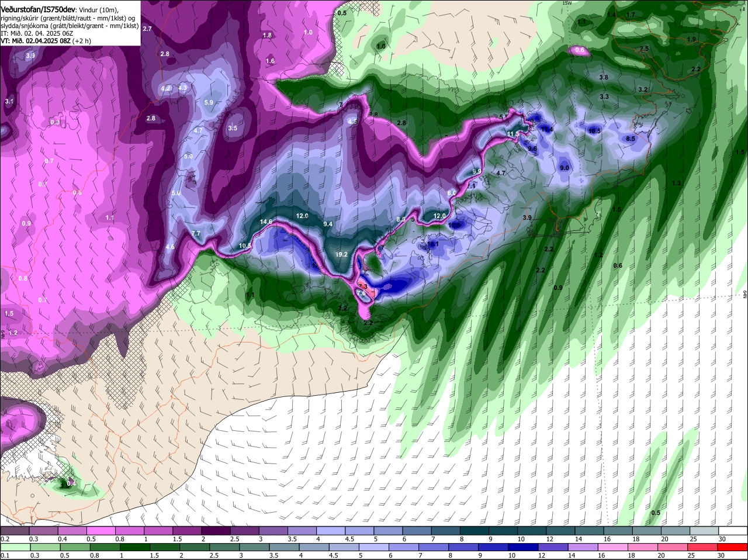The width and height of the screenshot is (748, 560).
Task: Click the 30 label on the upper scale
Action: point(722,538)
